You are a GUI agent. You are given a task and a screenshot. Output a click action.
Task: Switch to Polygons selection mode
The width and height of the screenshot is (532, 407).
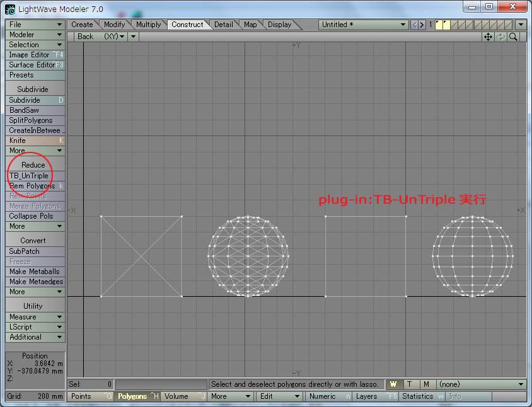tap(137, 396)
